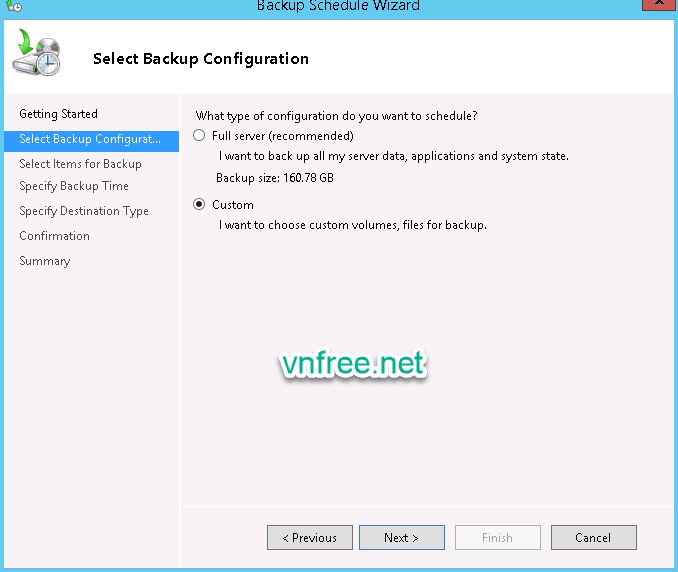Screen dimensions: 678x572
Task: Click the Backup Schedule Wizard title text
Action: tap(338, 6)
